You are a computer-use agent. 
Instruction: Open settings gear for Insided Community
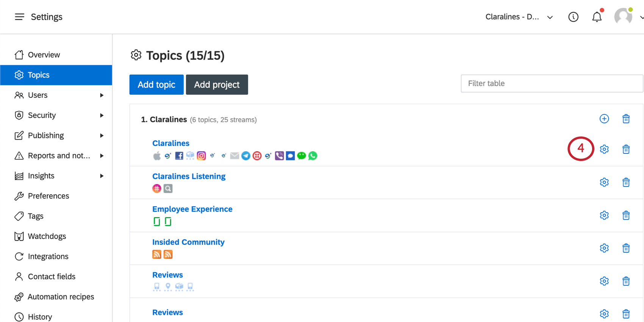coord(604,248)
